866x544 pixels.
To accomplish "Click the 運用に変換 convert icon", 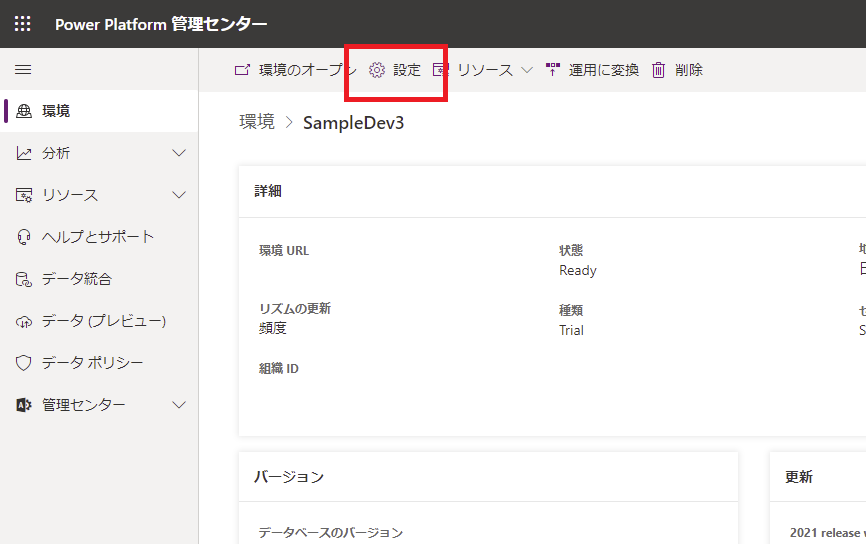I will [553, 70].
